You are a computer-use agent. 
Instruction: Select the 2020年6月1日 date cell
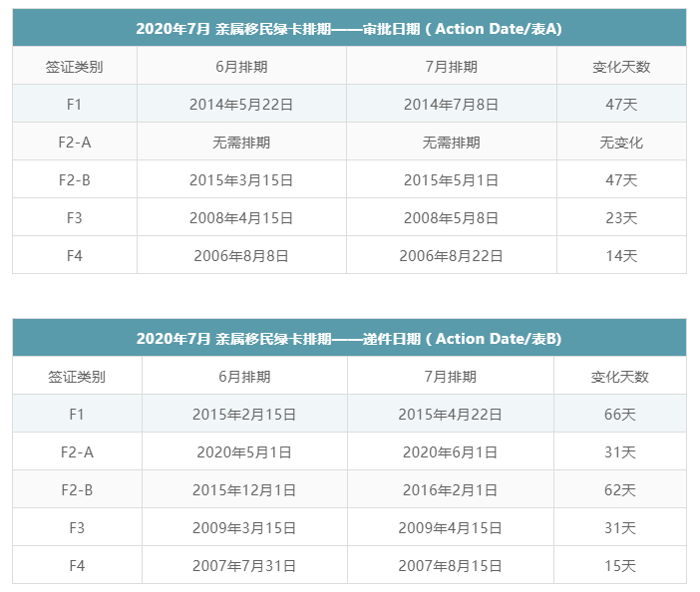pyautogui.click(x=450, y=452)
